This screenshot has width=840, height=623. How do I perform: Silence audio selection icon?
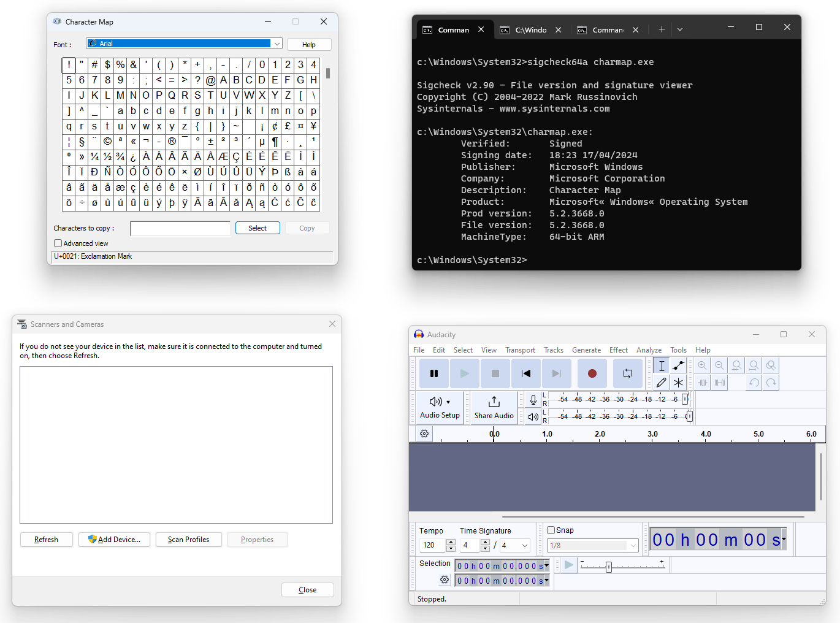click(x=720, y=383)
